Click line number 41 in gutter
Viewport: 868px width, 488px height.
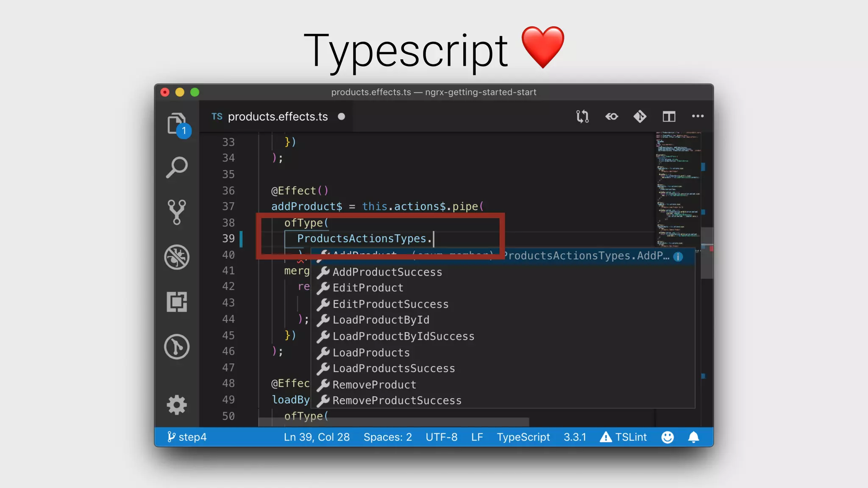(x=228, y=270)
